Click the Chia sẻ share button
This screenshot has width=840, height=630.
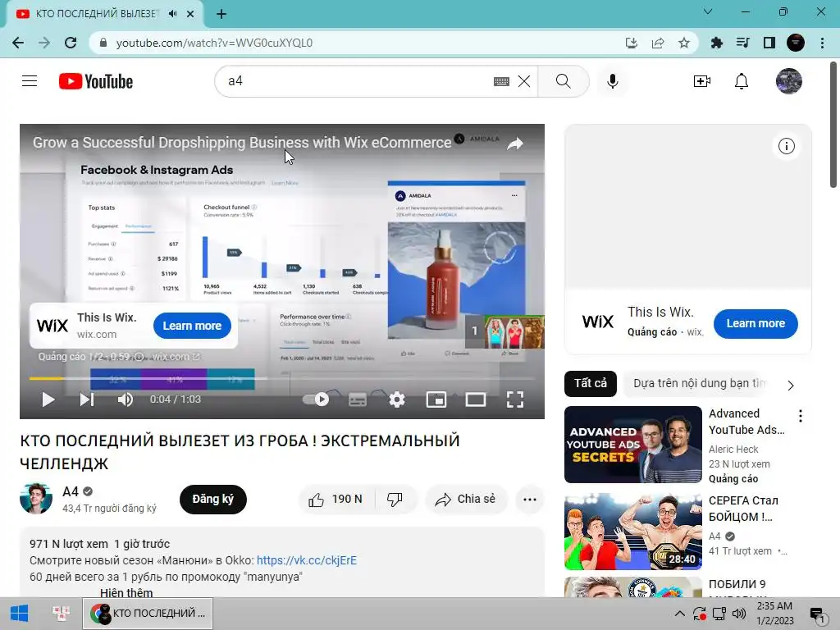tap(466, 500)
